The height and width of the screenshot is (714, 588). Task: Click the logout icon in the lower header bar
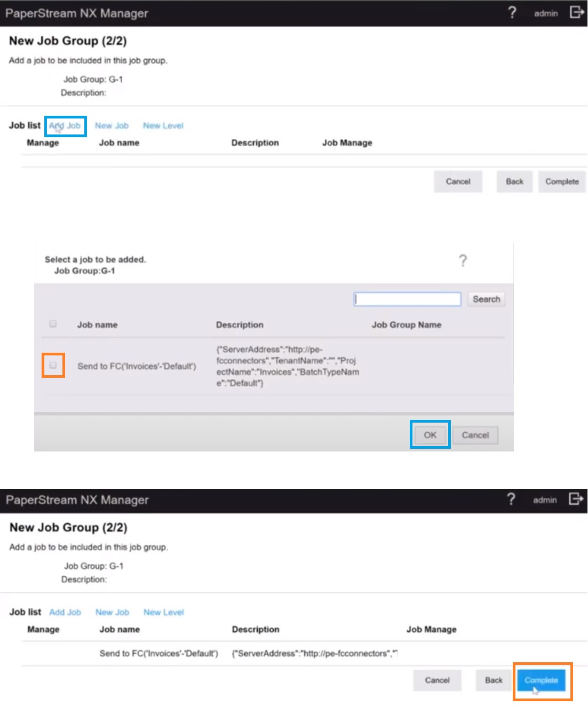[576, 499]
